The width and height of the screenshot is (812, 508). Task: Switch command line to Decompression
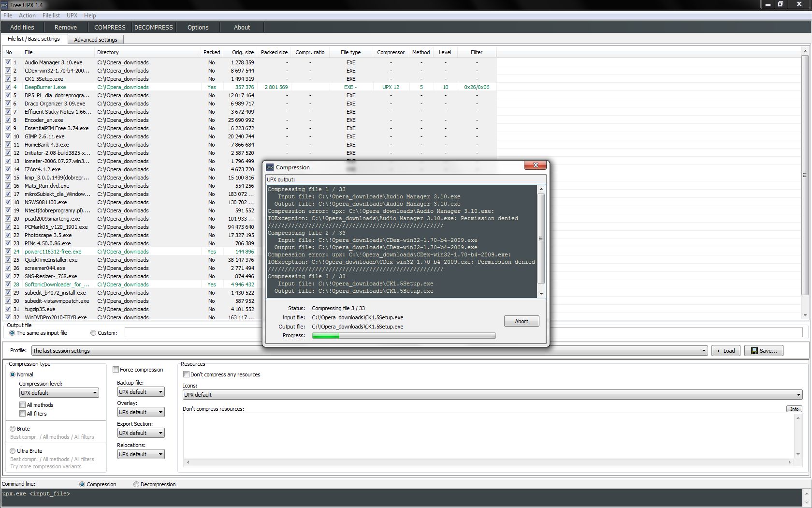point(136,484)
